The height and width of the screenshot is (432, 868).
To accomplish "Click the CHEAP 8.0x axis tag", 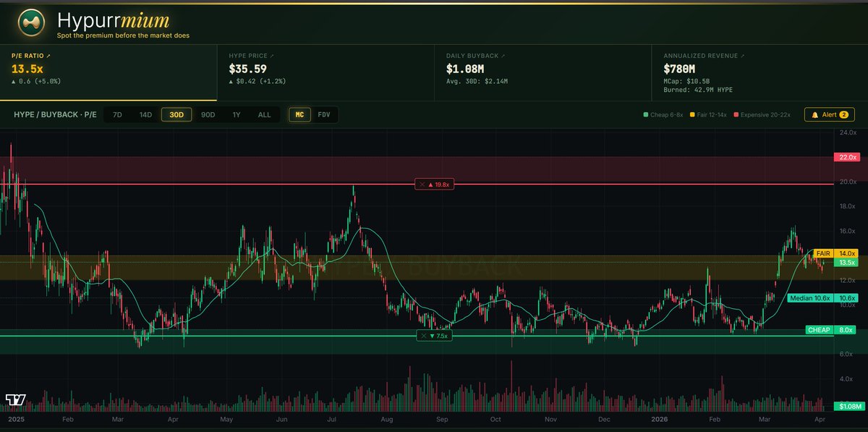I will 832,330.
